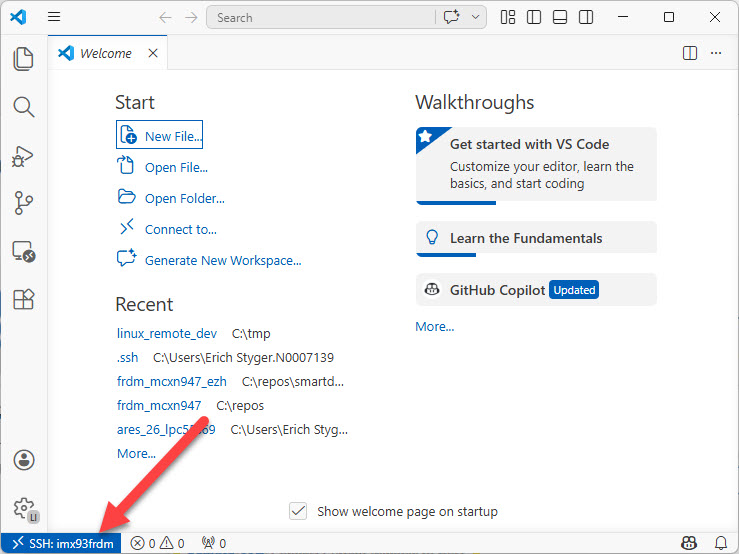The image size is (739, 554).
Task: Open recent frdm_mcxn947 in C:\repos
Action: point(159,405)
